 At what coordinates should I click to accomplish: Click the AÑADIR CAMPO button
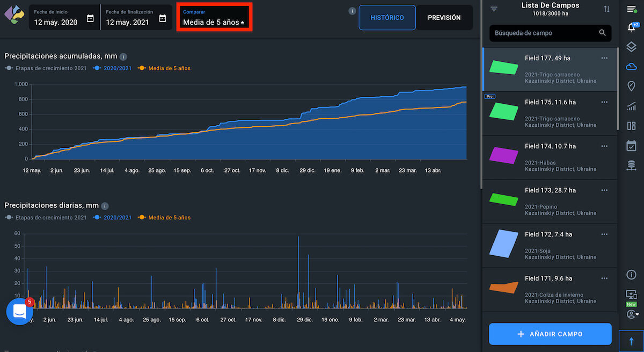[550, 334]
